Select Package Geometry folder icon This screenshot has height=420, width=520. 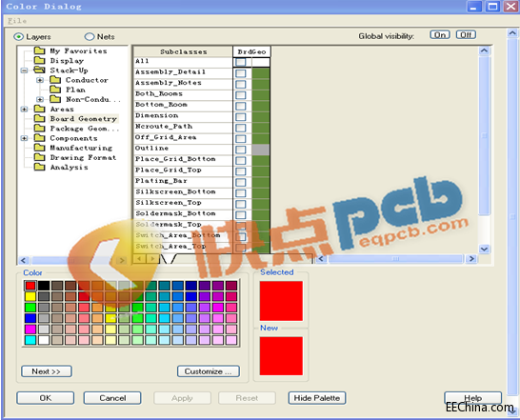[x=39, y=129]
